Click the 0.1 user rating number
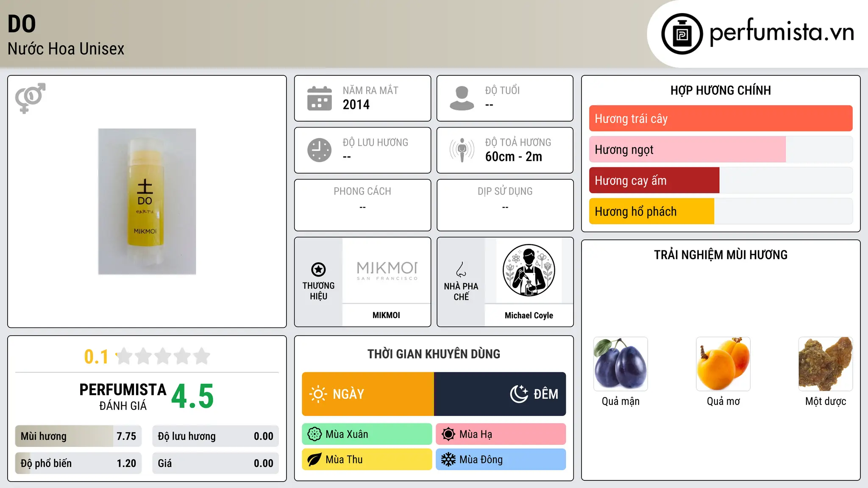Viewport: 868px width, 488px height. (96, 357)
